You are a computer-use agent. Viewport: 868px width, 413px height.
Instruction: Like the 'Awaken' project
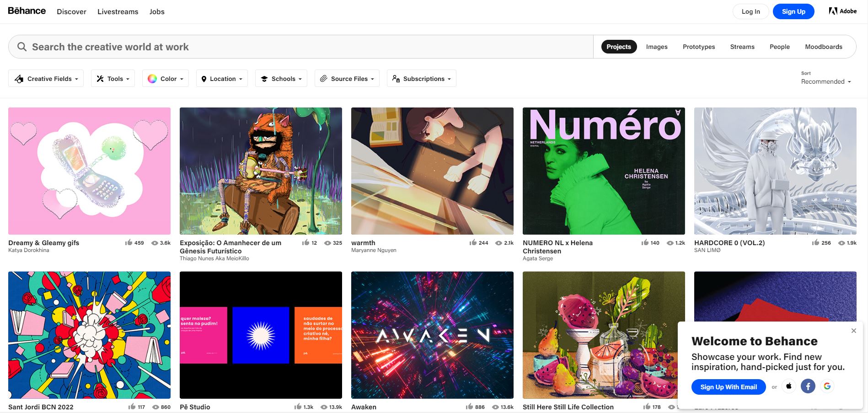[469, 407]
